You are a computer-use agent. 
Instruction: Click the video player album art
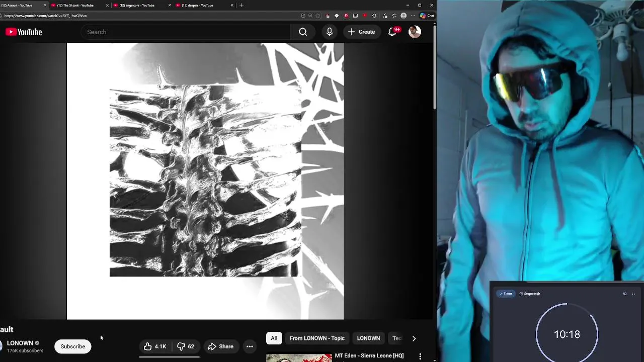[205, 181]
